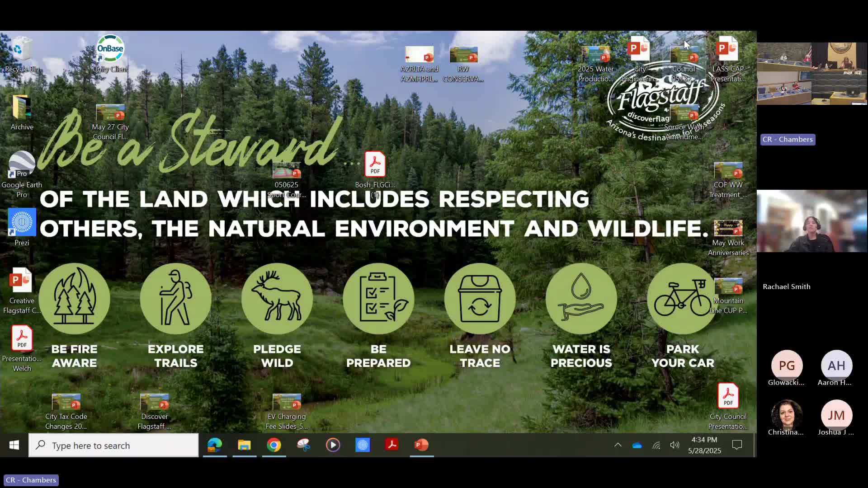The height and width of the screenshot is (488, 868).
Task: Open the volume speaker control
Action: click(x=675, y=445)
